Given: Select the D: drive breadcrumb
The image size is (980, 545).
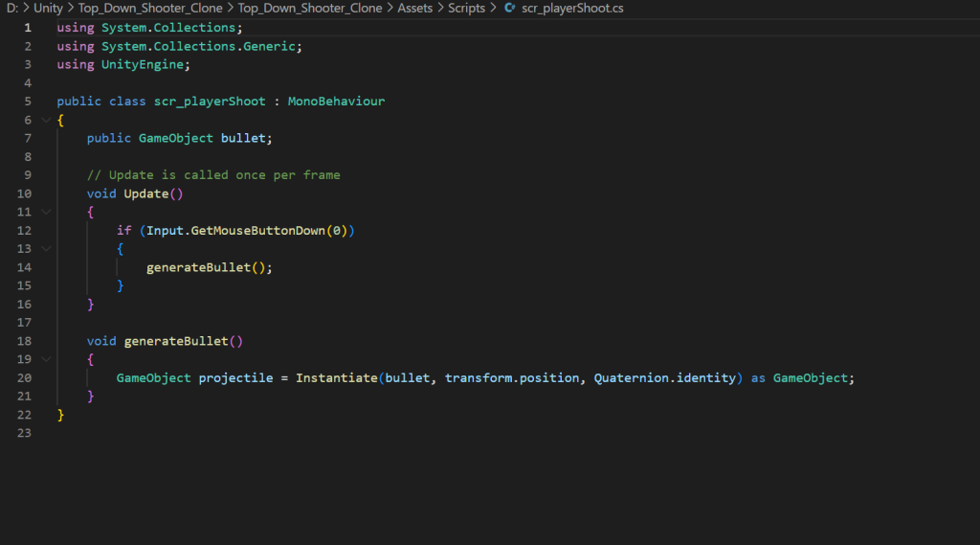Looking at the screenshot, I should pyautogui.click(x=11, y=9).
